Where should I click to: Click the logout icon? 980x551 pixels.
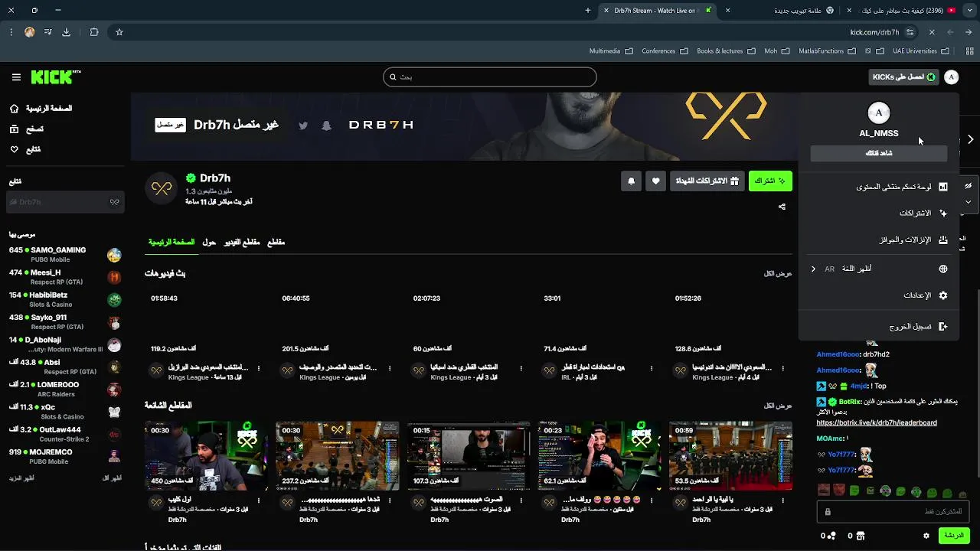pos(943,327)
